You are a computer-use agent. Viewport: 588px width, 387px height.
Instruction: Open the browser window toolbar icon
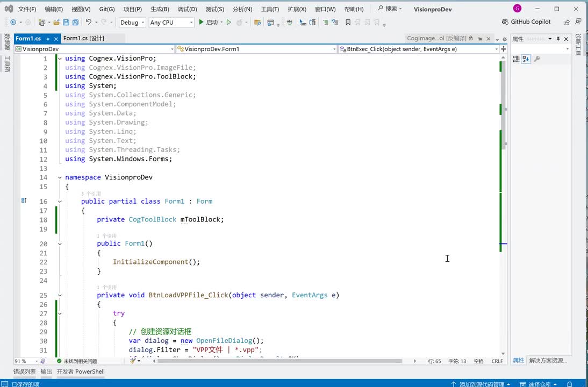pyautogui.click(x=270, y=23)
